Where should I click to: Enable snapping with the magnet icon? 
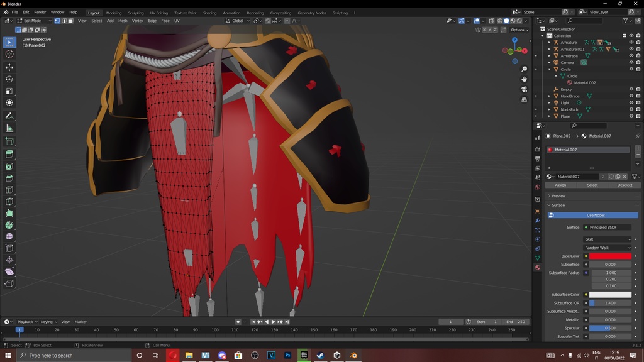(x=268, y=20)
